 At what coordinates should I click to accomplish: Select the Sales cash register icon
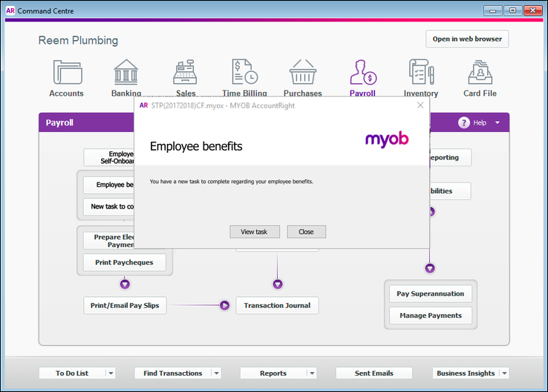[185, 72]
